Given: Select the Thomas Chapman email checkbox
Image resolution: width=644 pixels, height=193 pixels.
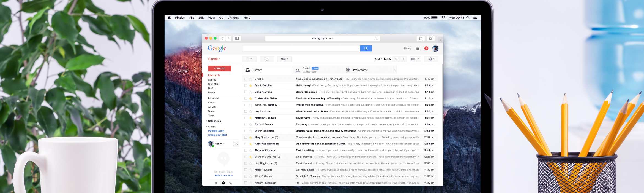Looking at the screenshot, I should (245, 150).
